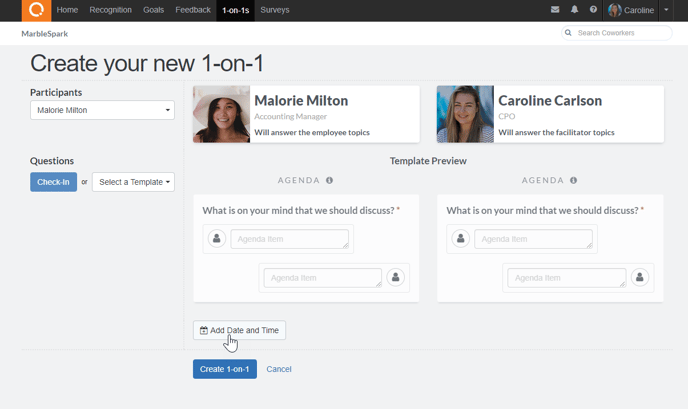The image size is (688, 409).
Task: Click Caroline's avatar in the top bar
Action: coord(615,10)
